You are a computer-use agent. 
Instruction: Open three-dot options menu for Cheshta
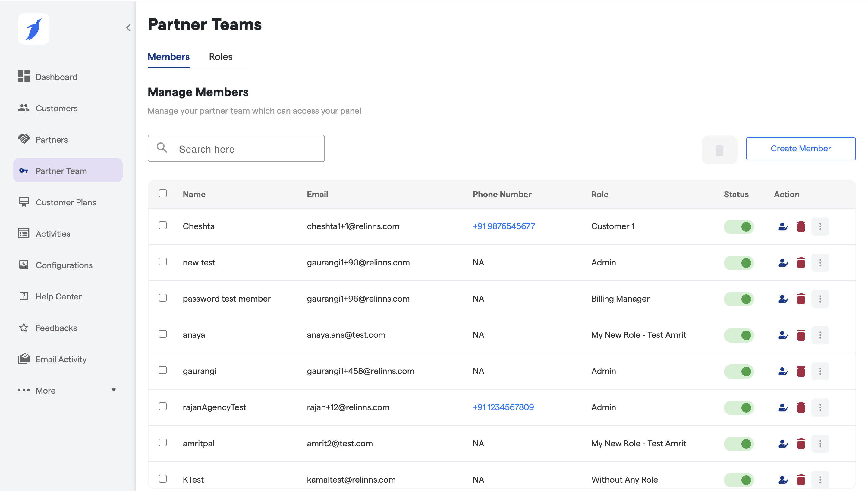click(820, 226)
